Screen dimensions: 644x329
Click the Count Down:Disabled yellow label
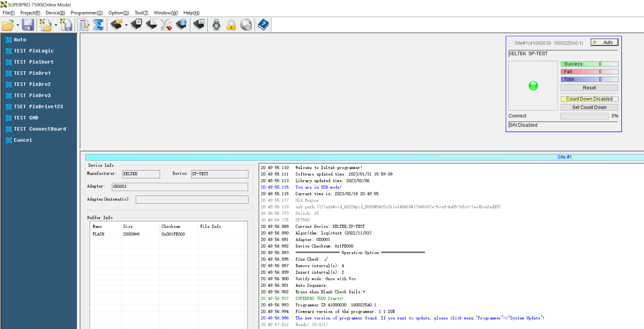(589, 99)
